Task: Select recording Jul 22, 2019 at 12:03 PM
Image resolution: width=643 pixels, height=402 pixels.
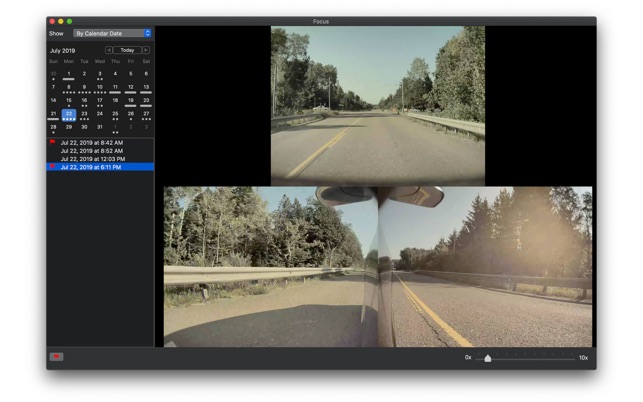Action: click(x=92, y=159)
